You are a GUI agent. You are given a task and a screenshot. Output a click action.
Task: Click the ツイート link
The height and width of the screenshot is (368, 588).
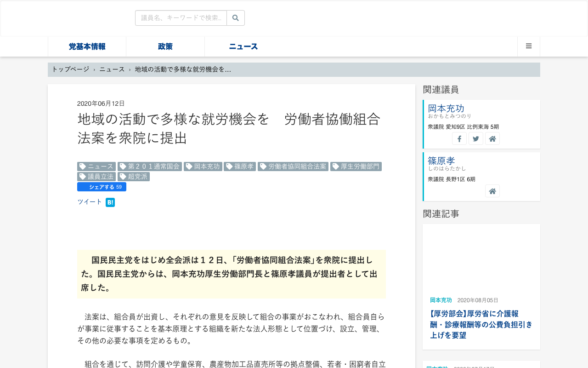pyautogui.click(x=90, y=202)
